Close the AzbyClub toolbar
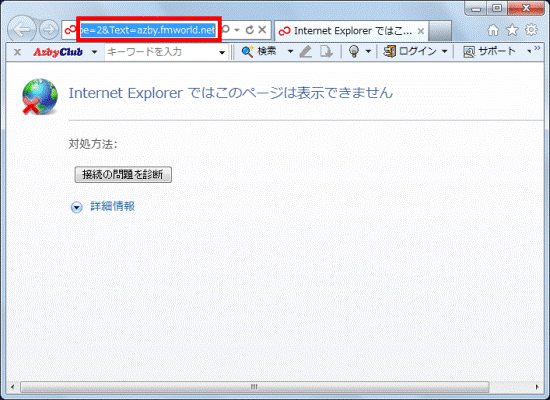The height and width of the screenshot is (400, 550). tap(17, 52)
